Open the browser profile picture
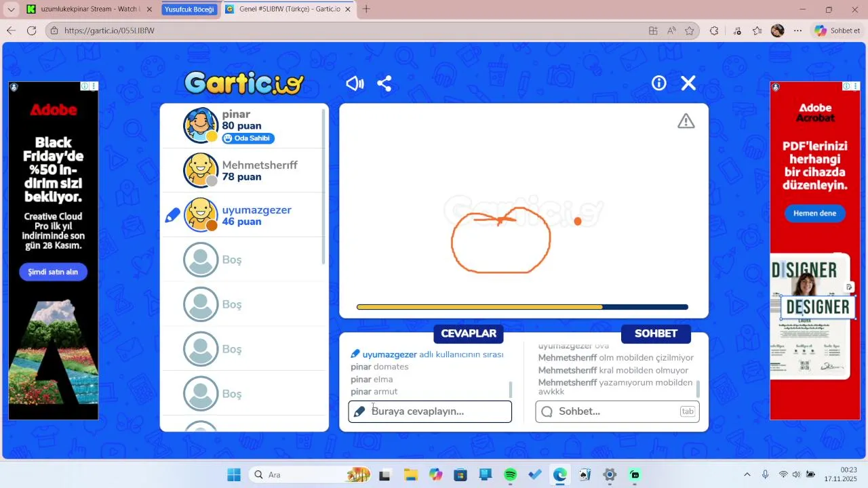This screenshot has height=488, width=868. pyautogui.click(x=778, y=30)
